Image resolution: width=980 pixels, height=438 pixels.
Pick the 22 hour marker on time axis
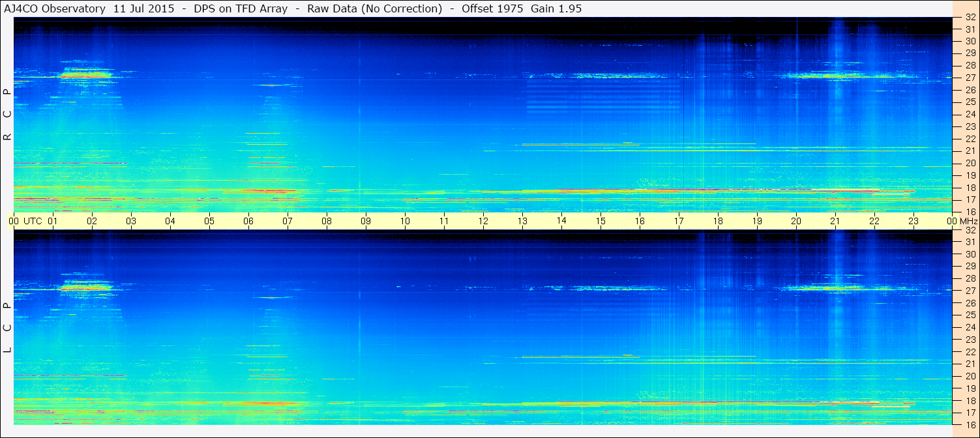(874, 221)
